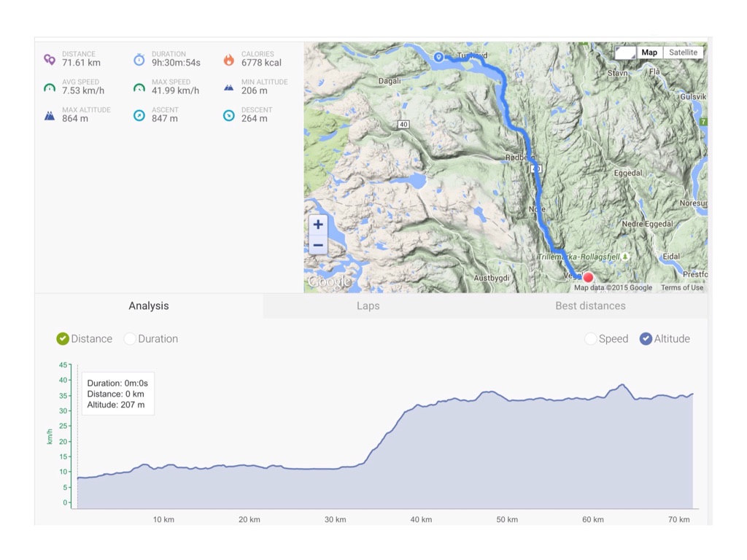
Task: Click the calories flame icon
Action: (x=229, y=60)
